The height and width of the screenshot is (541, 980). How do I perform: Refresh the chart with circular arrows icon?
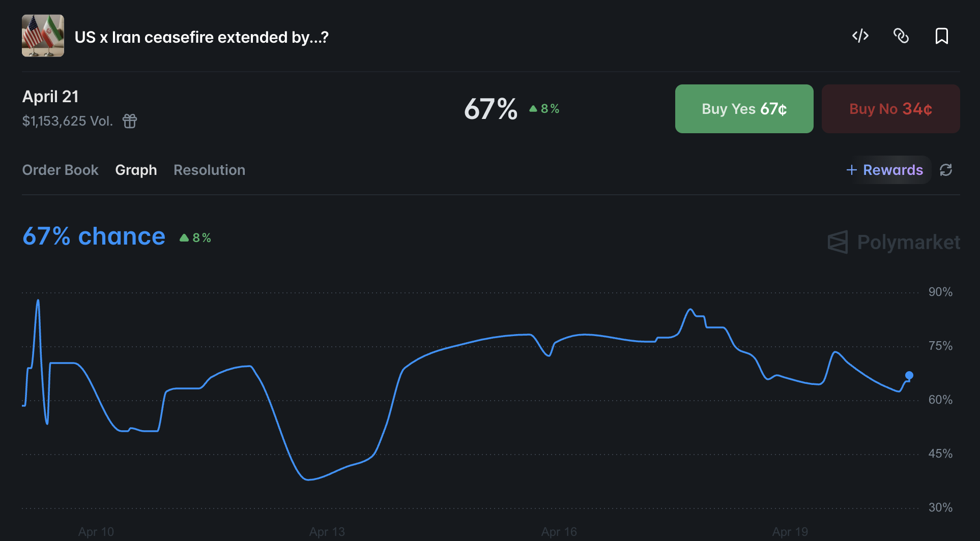click(945, 170)
